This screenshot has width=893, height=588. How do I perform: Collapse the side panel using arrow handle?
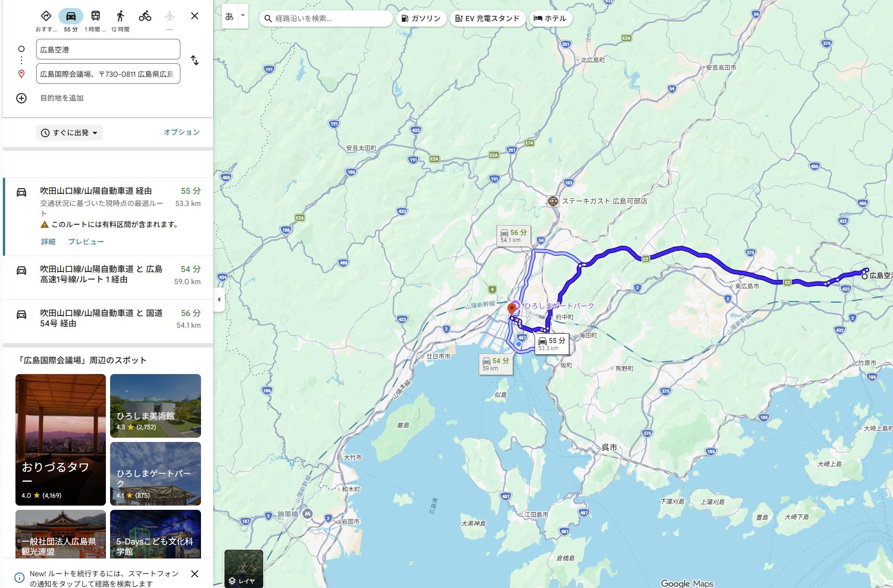click(x=219, y=300)
